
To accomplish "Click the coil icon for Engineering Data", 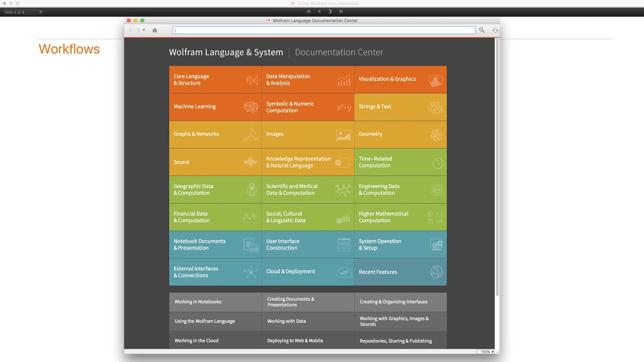I will tap(437, 190).
